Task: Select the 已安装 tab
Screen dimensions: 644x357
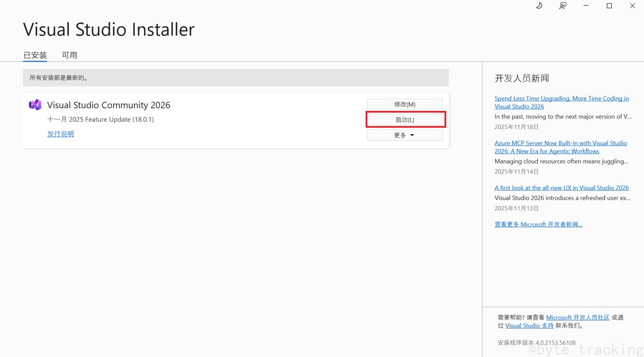Action: tap(34, 55)
